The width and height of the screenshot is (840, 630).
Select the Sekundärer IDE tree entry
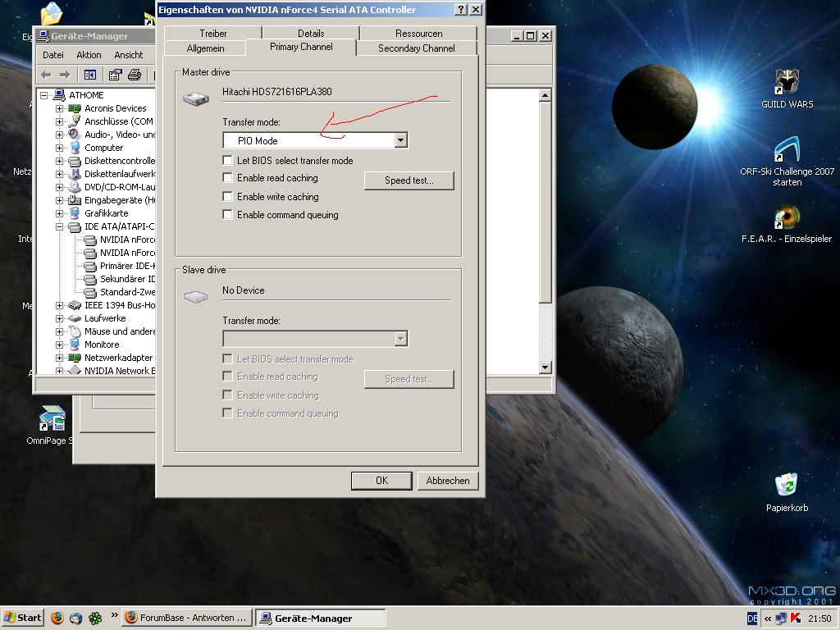[x=127, y=279]
